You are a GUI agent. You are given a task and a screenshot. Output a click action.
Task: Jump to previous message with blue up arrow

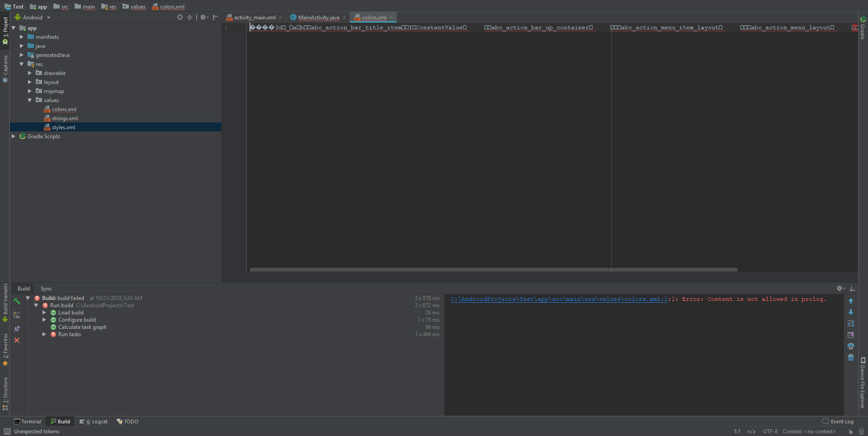[851, 300]
